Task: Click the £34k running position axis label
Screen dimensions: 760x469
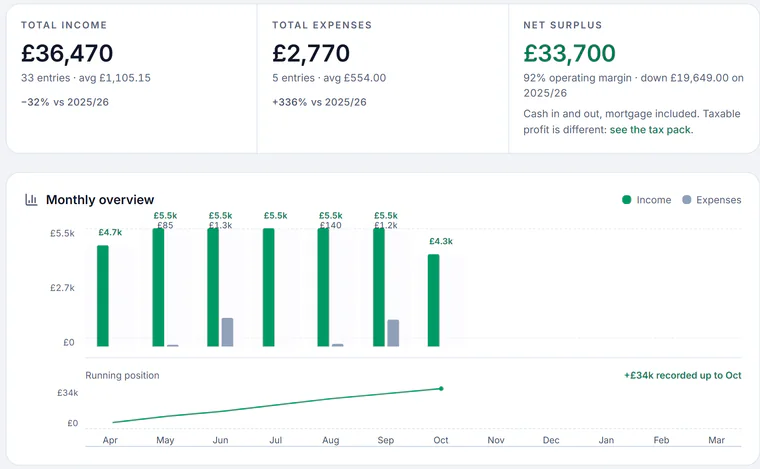Action: click(67, 393)
